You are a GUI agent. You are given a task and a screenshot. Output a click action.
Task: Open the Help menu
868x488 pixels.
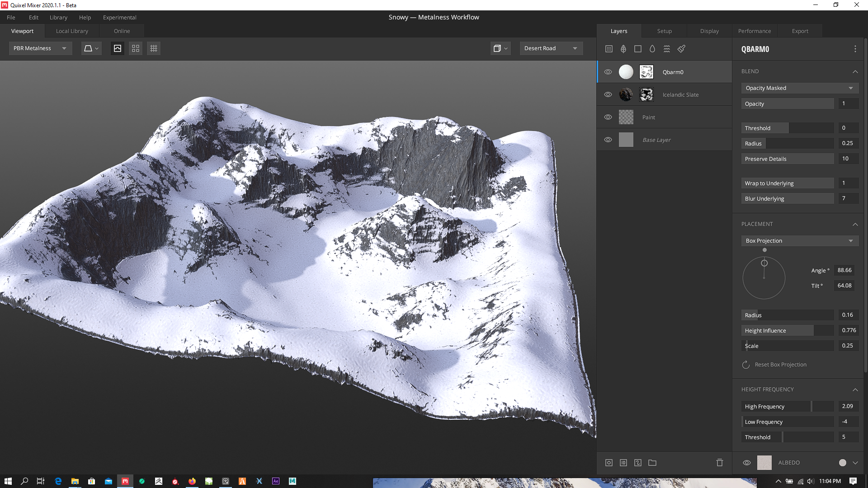point(85,17)
